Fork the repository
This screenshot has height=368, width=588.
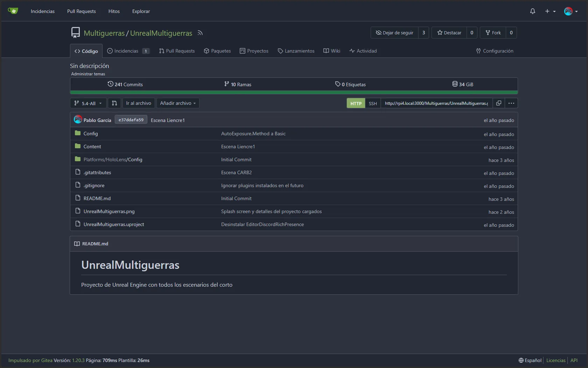pyautogui.click(x=493, y=33)
